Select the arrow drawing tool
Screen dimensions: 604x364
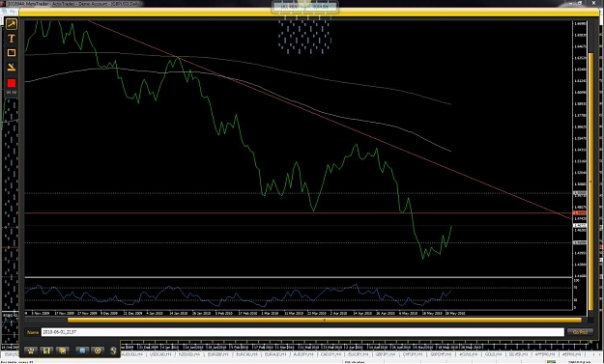point(12,24)
